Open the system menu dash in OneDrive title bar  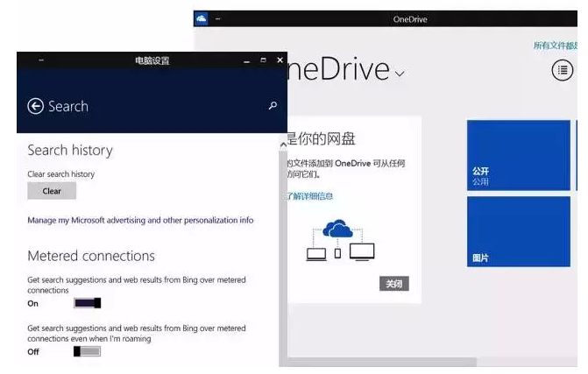pos(218,18)
